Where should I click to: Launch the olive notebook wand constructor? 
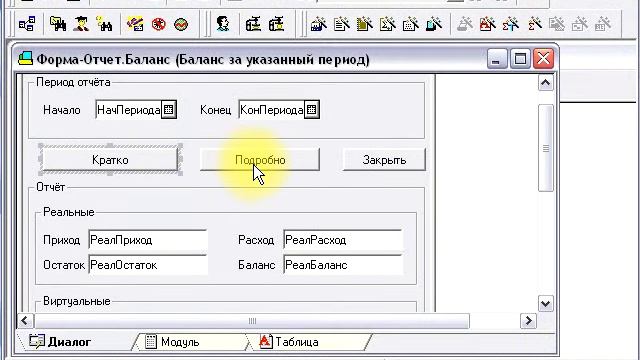(x=364, y=24)
